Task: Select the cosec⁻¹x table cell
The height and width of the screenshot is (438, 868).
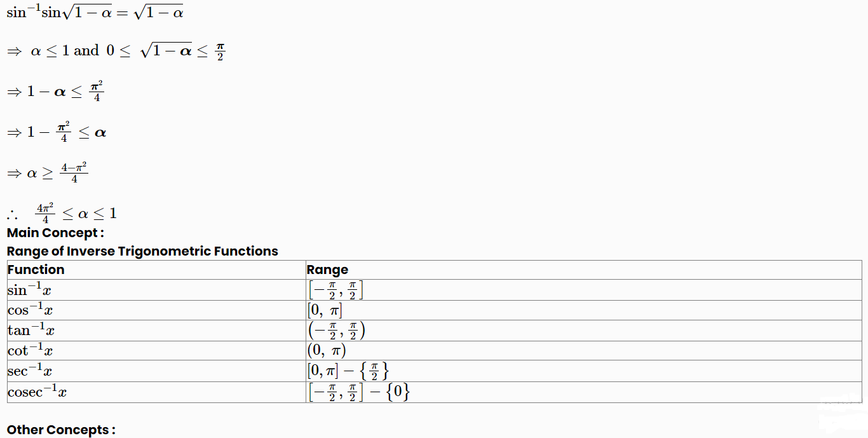Action: point(156,392)
